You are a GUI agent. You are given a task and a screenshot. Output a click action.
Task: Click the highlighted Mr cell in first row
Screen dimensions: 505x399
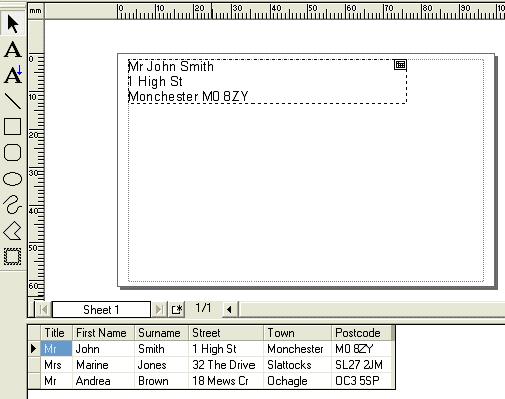point(56,349)
